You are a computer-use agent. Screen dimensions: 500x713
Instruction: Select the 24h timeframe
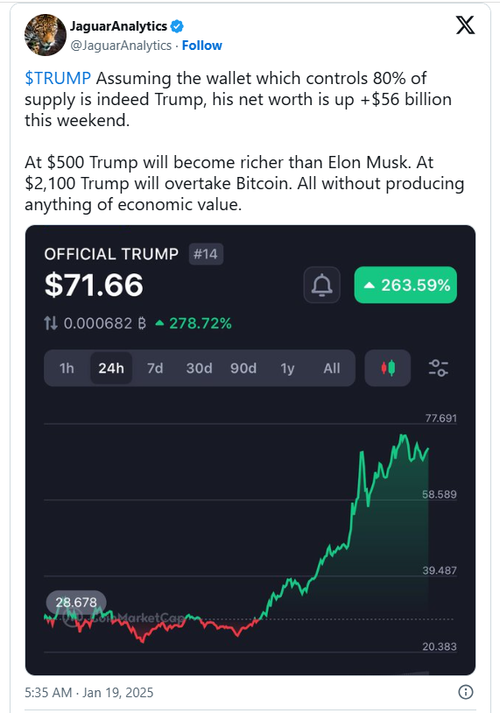pos(111,368)
